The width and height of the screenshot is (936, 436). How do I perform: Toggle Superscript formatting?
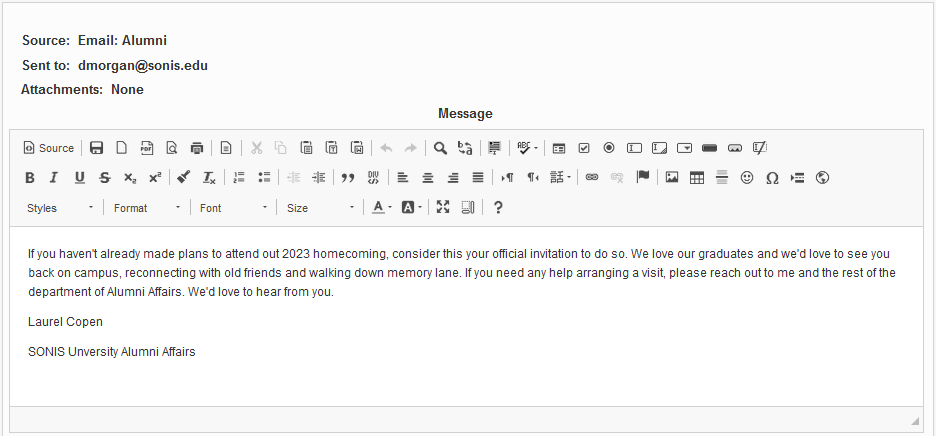coord(155,177)
